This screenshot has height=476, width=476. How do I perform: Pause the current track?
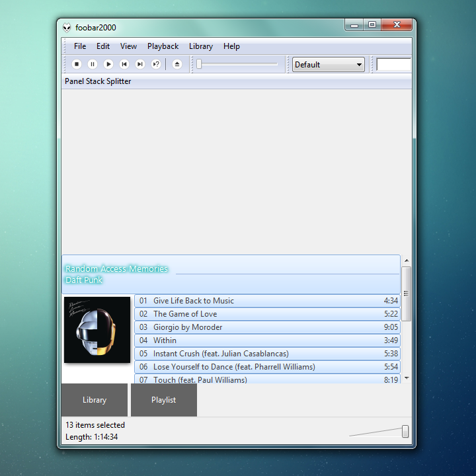93,64
